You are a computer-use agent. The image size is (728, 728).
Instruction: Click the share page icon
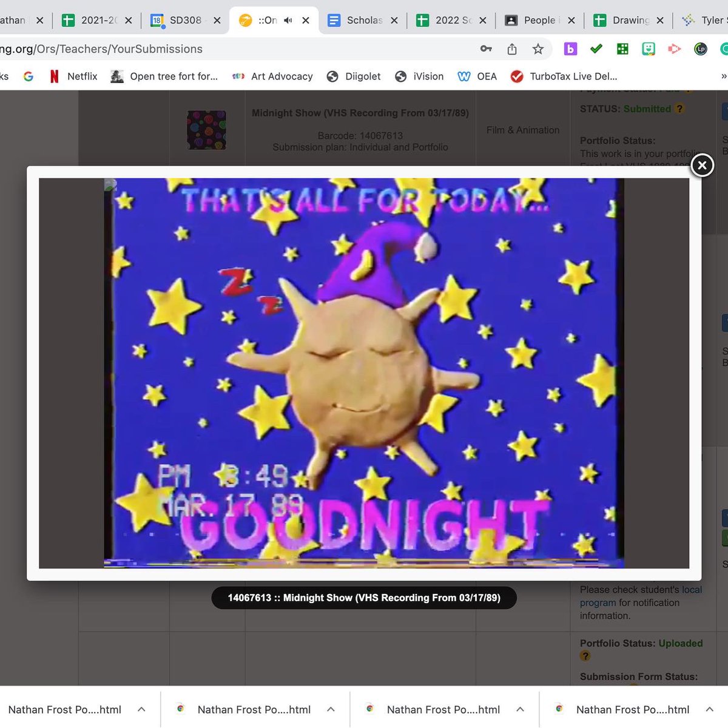click(x=512, y=49)
